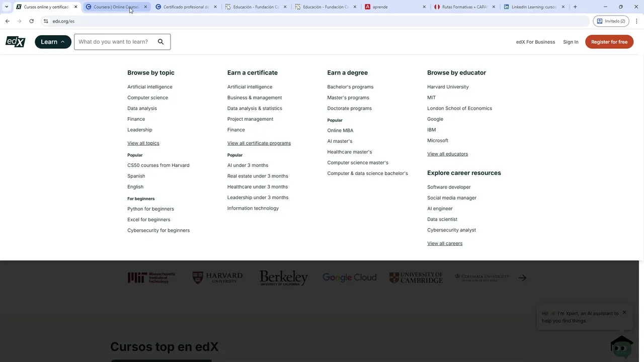Select AI under 3 months
The width and height of the screenshot is (644, 362).
click(x=248, y=165)
